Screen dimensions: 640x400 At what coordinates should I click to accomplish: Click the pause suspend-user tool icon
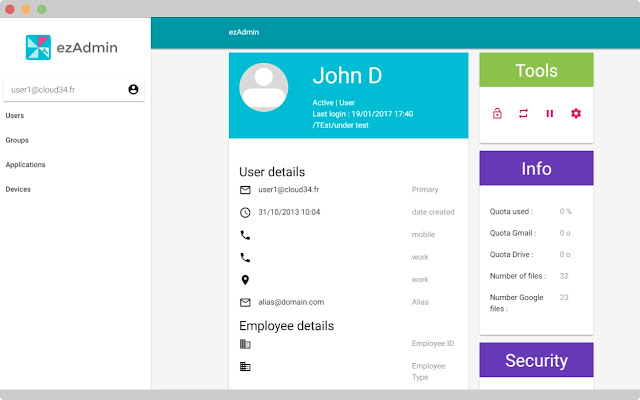click(550, 113)
